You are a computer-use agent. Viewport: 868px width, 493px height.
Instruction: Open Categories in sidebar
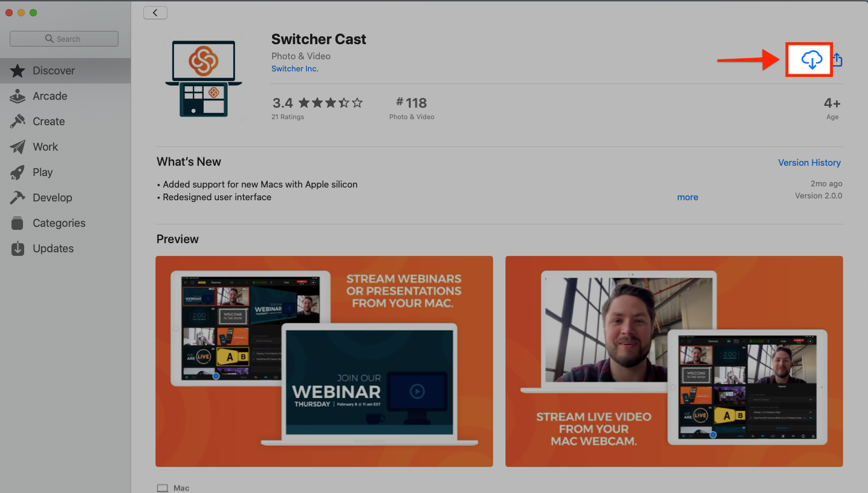coord(65,223)
